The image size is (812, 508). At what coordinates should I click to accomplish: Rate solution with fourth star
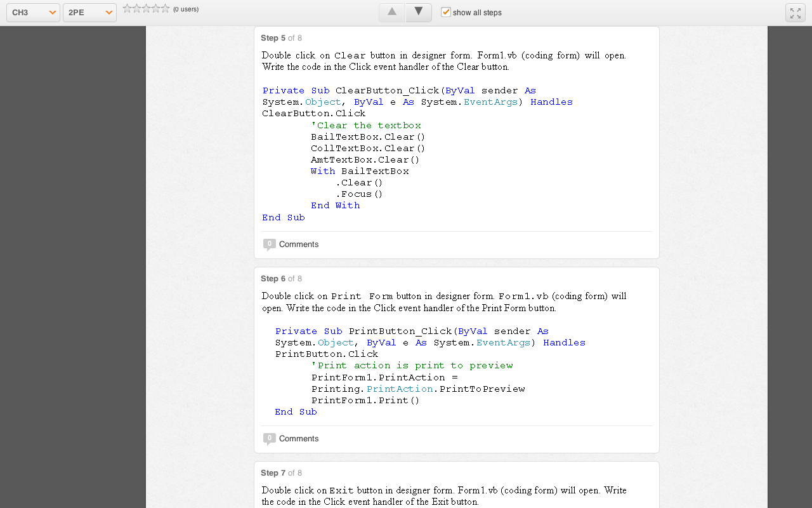[155, 8]
